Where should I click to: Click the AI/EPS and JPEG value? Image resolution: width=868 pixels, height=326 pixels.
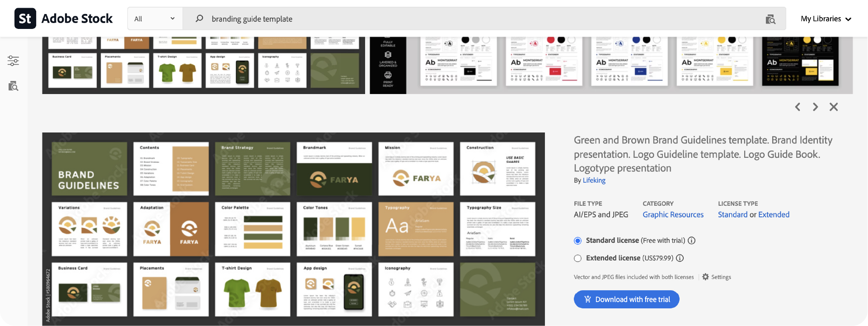pyautogui.click(x=601, y=214)
